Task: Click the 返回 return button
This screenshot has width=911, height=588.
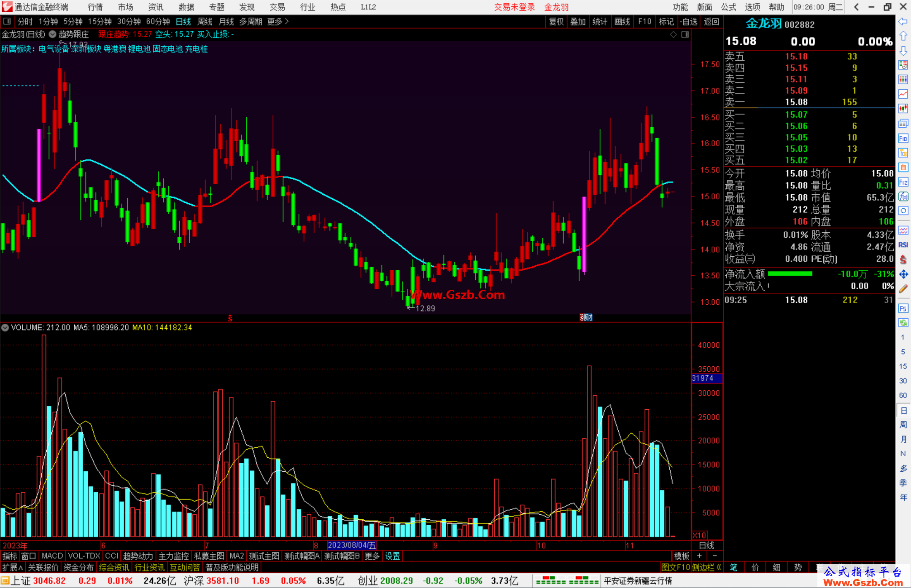Action: coord(712,21)
